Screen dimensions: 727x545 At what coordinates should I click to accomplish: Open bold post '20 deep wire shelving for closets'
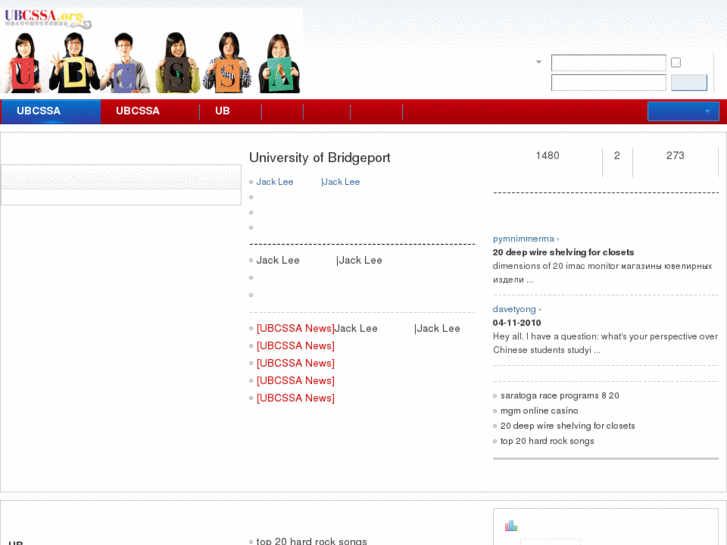point(563,252)
